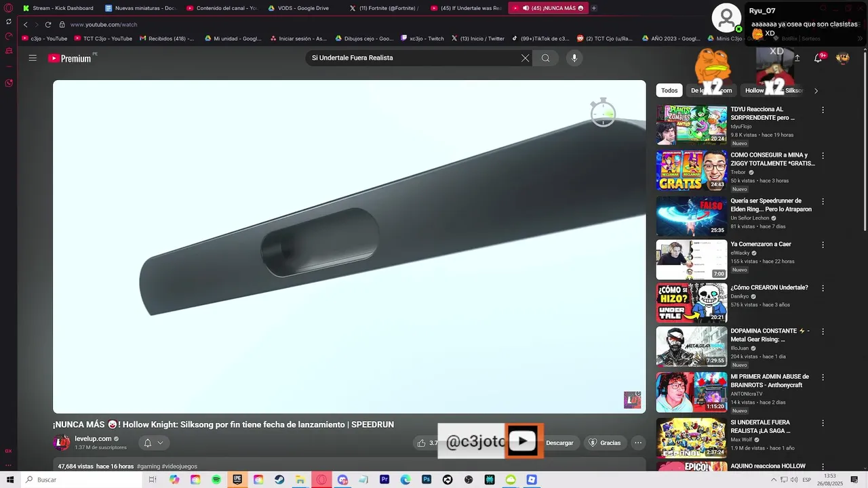Click the #gaming hashtag
Image resolution: width=868 pixels, height=488 pixels.
(149, 466)
